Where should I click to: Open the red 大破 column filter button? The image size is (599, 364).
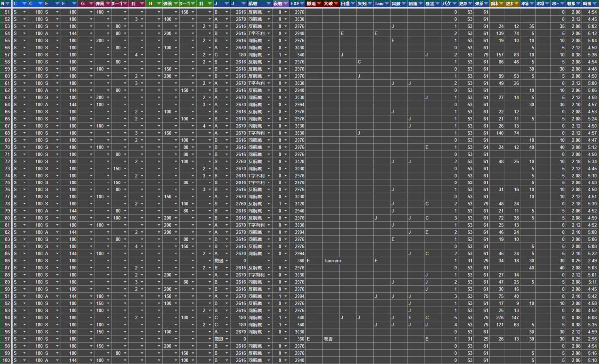[336, 4]
